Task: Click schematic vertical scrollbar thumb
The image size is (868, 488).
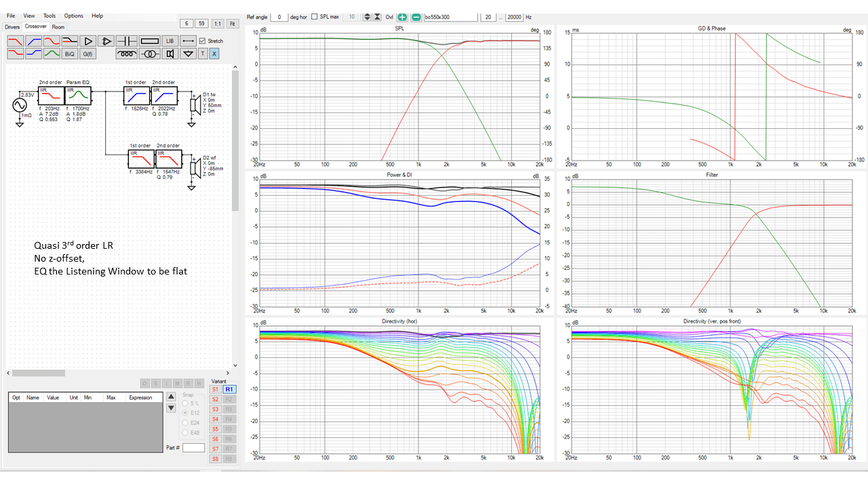Action: point(235,141)
